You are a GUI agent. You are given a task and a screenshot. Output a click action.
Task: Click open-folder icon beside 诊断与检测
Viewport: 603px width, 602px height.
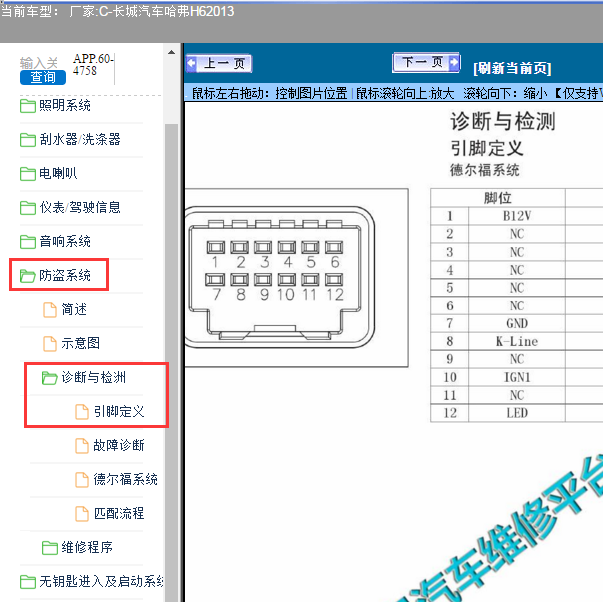[x=50, y=378]
